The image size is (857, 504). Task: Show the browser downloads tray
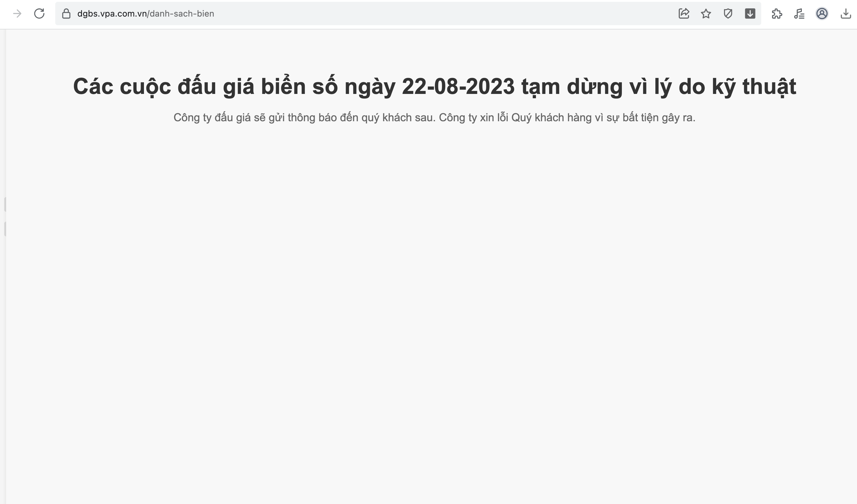tap(846, 14)
